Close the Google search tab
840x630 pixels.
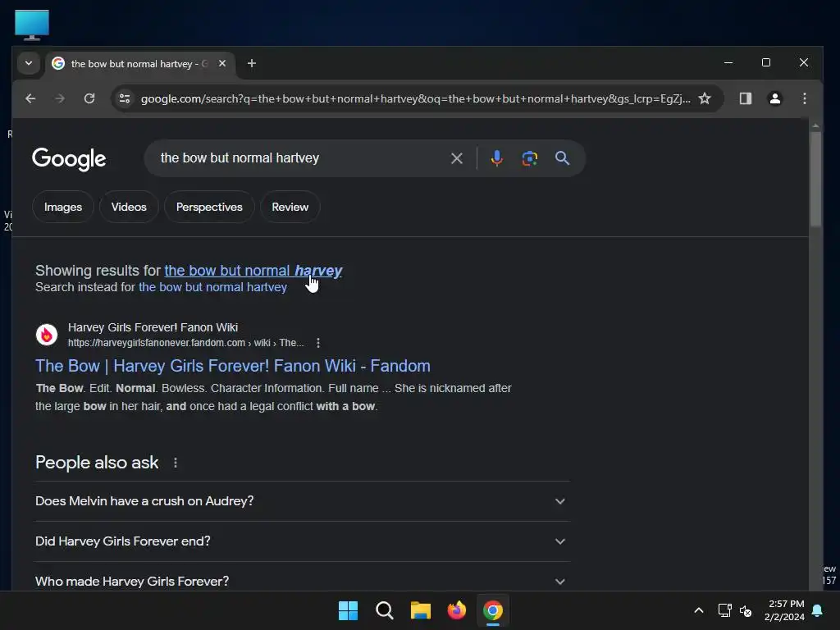(x=222, y=63)
